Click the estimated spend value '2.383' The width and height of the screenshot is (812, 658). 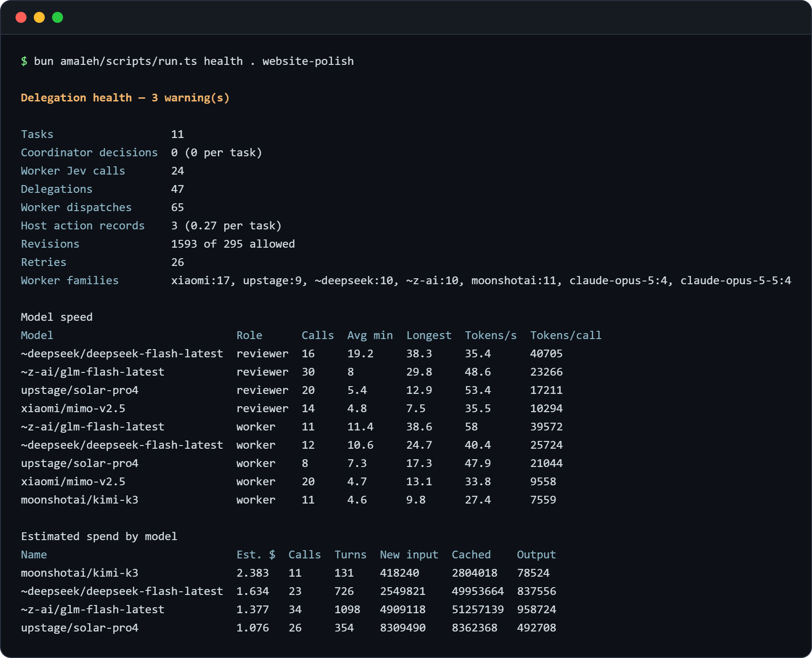[253, 573]
